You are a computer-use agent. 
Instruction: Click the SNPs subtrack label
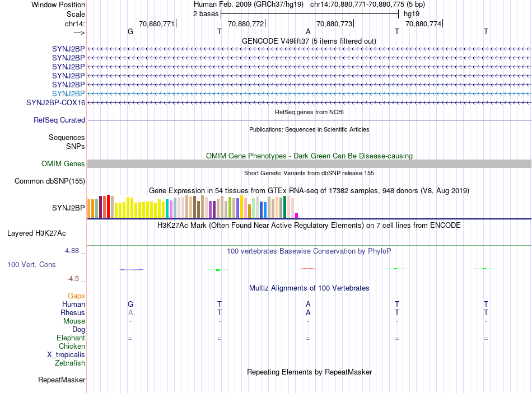click(x=76, y=146)
